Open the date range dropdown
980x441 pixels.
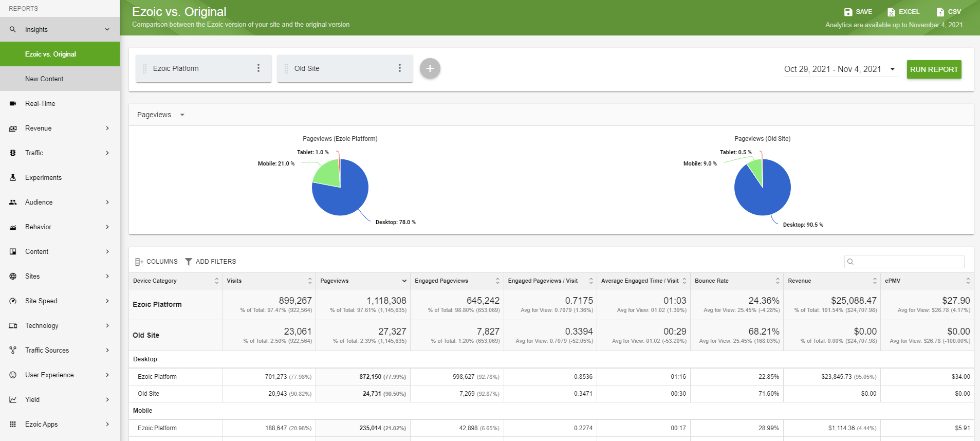pos(840,69)
